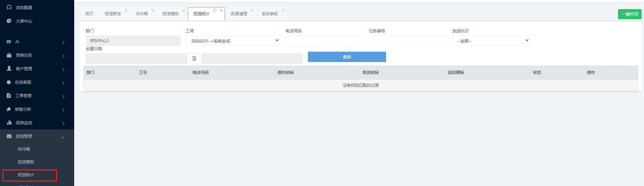Screen dimensions: 644x186
Task: Open the 工号 dropdown showing BBBB001
Action: point(233,41)
